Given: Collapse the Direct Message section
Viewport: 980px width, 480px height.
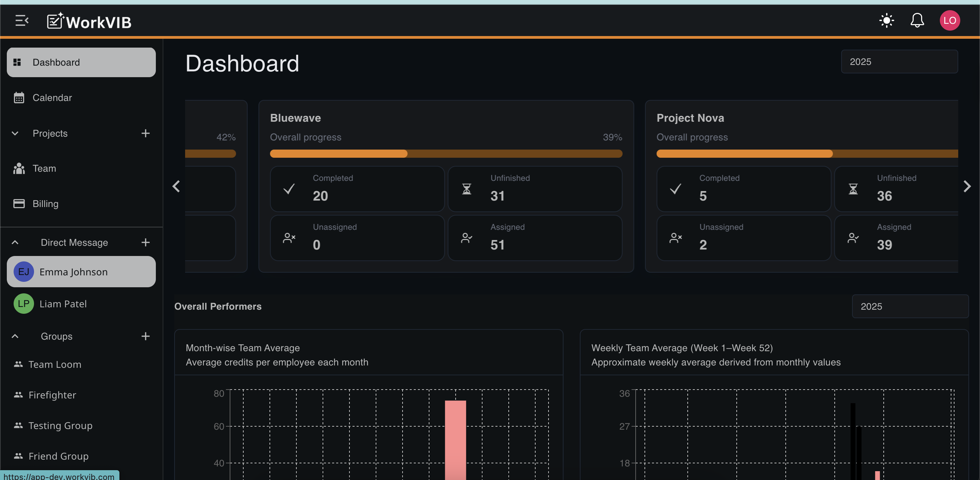Looking at the screenshot, I should pyautogui.click(x=15, y=242).
